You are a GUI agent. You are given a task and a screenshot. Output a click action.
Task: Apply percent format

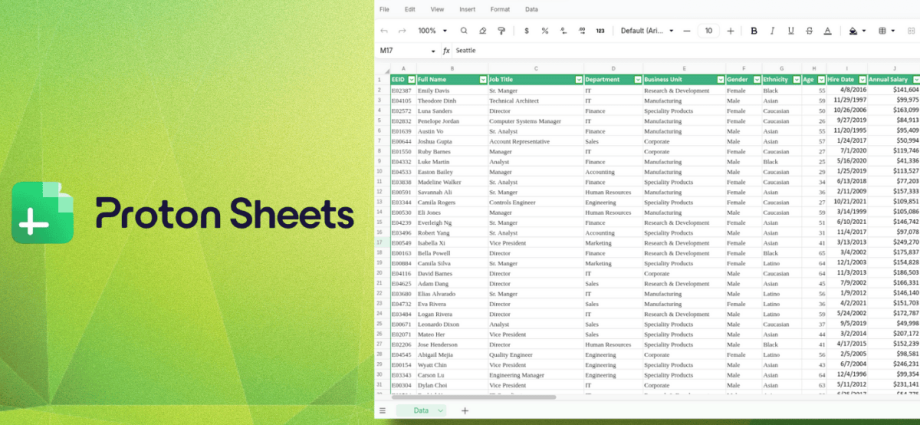pyautogui.click(x=544, y=31)
